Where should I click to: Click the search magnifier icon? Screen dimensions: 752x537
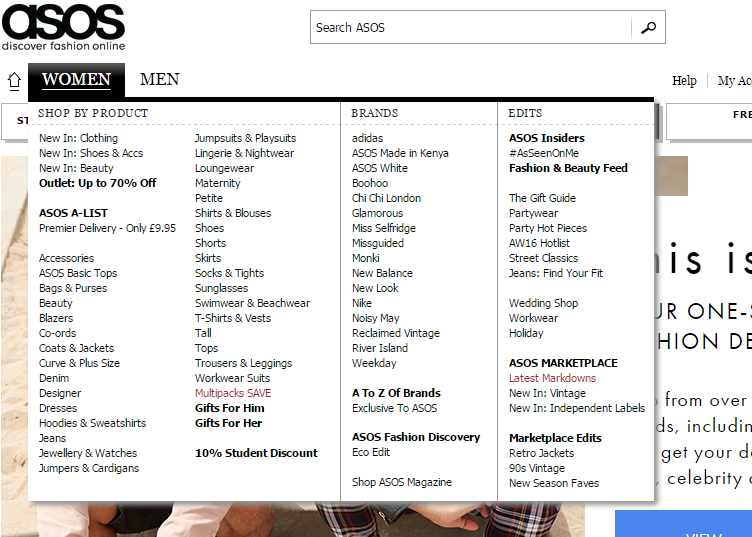(x=648, y=28)
